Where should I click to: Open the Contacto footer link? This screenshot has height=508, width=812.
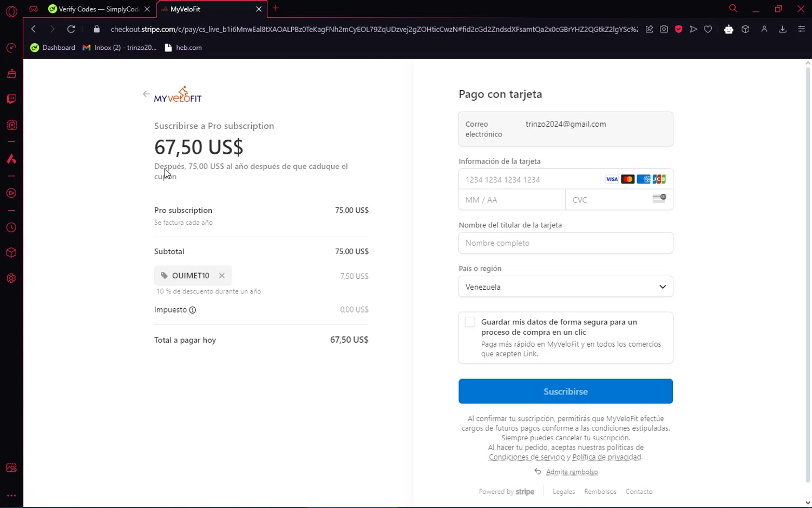[x=639, y=492]
